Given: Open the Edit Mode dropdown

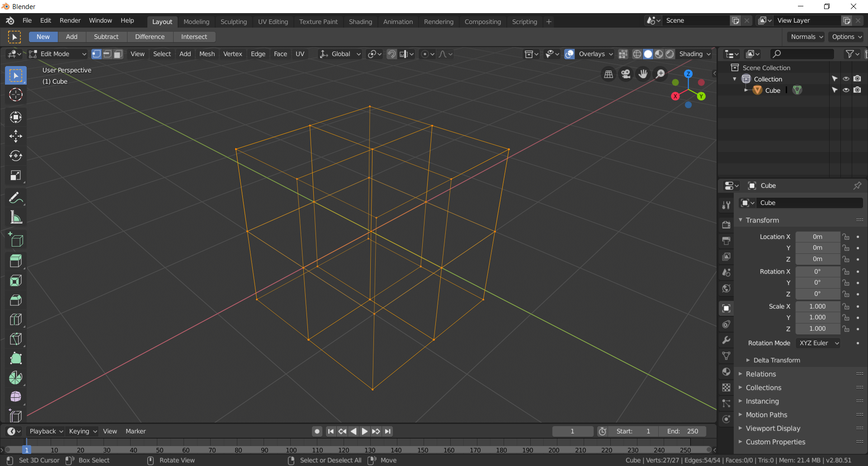Looking at the screenshot, I should coord(58,54).
